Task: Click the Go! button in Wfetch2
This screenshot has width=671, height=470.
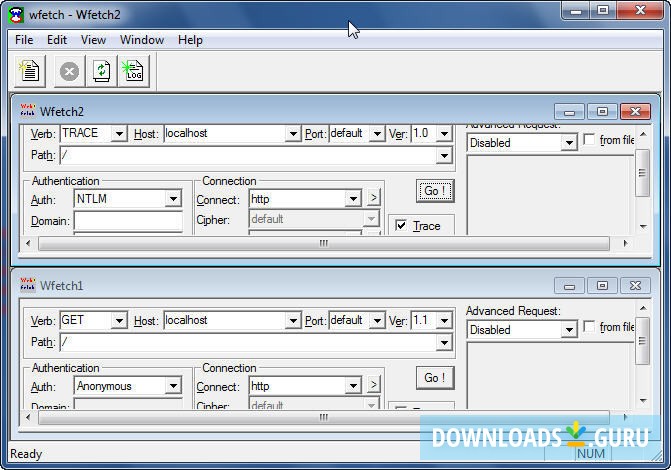Action: (x=435, y=190)
